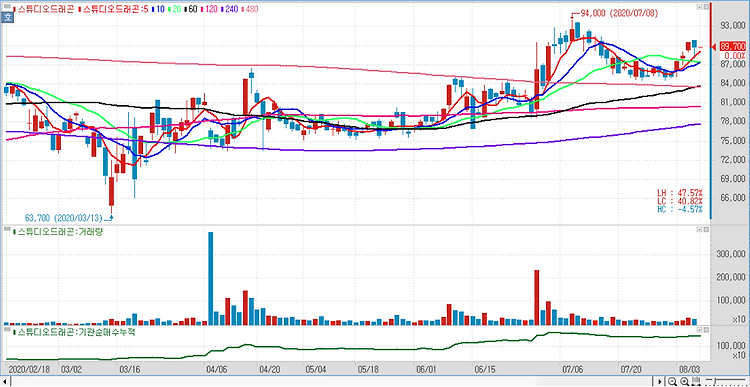The image size is (750, 387).
Task: Maximize the 기관순매수누적 pane
Action: coord(700,331)
